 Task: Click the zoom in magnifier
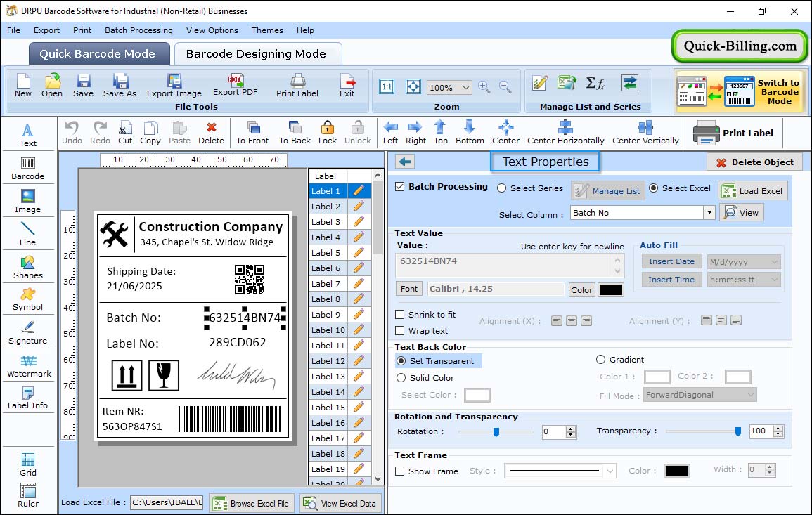point(484,87)
